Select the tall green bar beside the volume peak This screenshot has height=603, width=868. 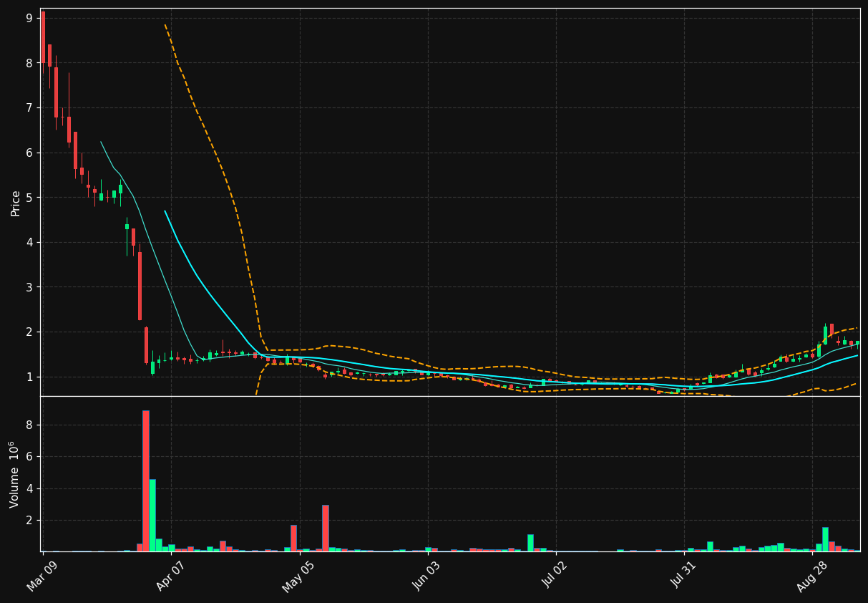pos(152,516)
